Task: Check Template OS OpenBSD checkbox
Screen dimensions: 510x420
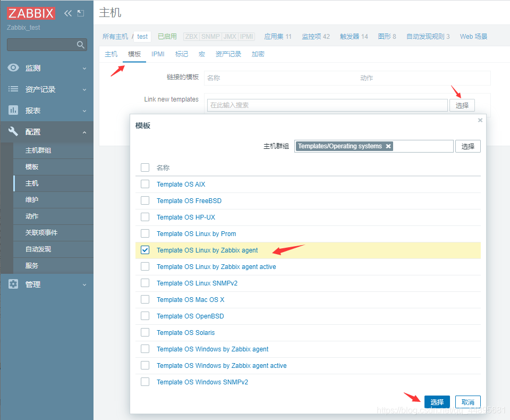Action: click(145, 316)
